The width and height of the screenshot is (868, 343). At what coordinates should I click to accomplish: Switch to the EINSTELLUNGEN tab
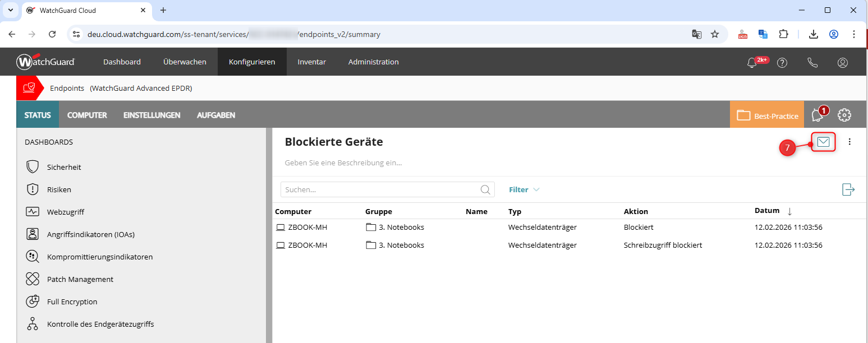(151, 115)
